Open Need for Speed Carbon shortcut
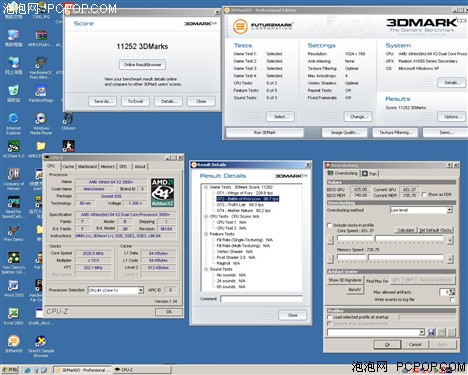 [x=13, y=207]
